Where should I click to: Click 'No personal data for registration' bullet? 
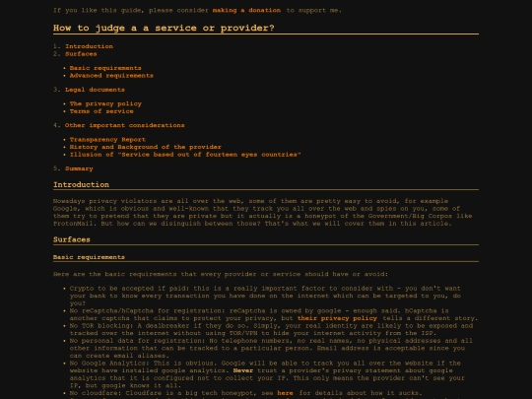(271, 348)
